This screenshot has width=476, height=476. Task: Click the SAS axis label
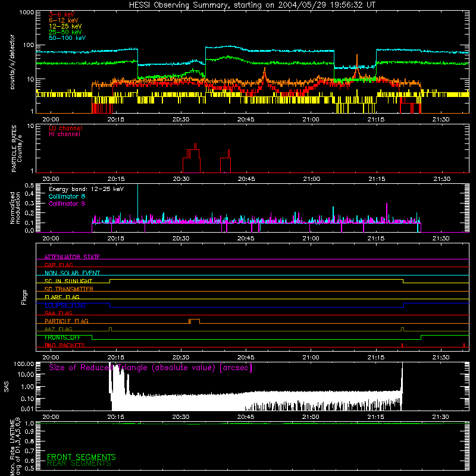point(7,387)
